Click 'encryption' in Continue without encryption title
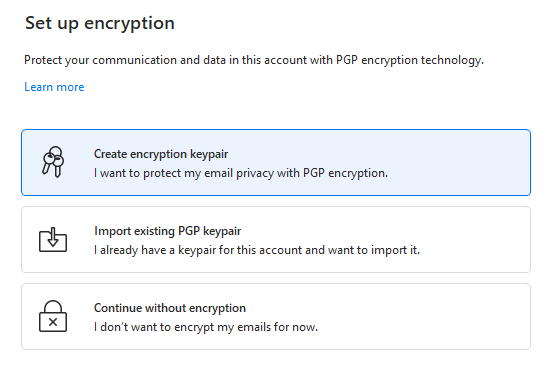Image resolution: width=545 pixels, height=381 pixels. pyautogui.click(x=218, y=308)
